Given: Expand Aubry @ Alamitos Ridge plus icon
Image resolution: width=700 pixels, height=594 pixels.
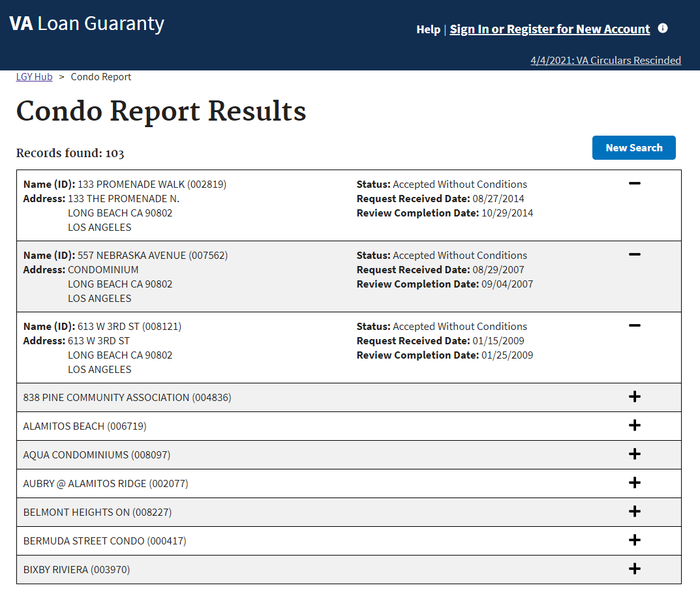Looking at the screenshot, I should (x=634, y=483).
